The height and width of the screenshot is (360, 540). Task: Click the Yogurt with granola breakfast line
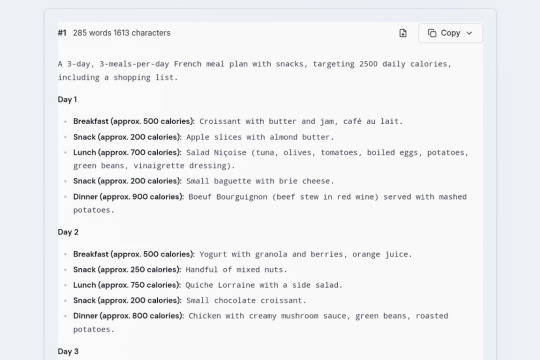pos(242,254)
